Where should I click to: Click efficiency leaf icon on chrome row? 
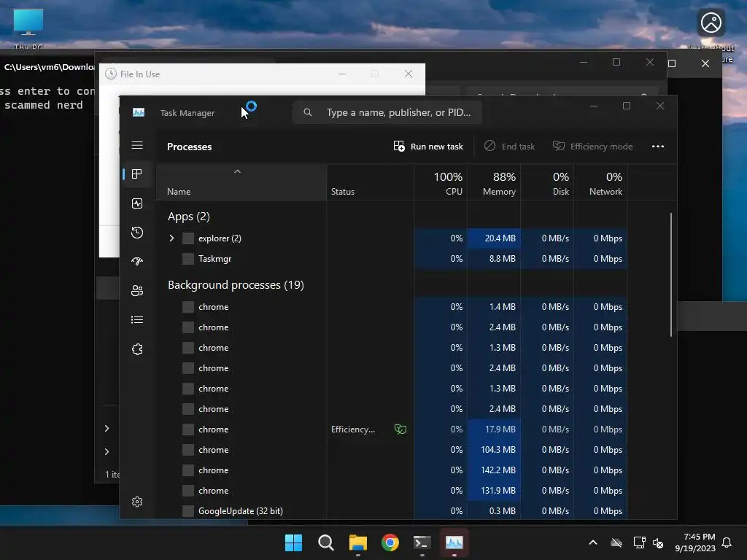[400, 429]
